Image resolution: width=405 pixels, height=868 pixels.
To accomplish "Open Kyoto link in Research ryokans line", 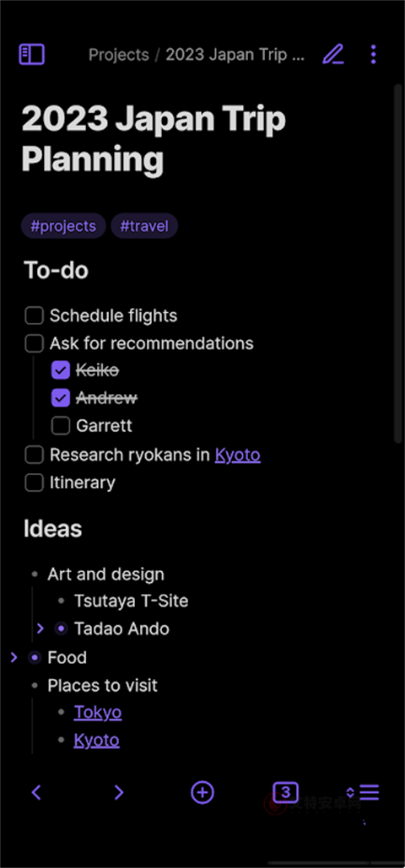I will [238, 455].
